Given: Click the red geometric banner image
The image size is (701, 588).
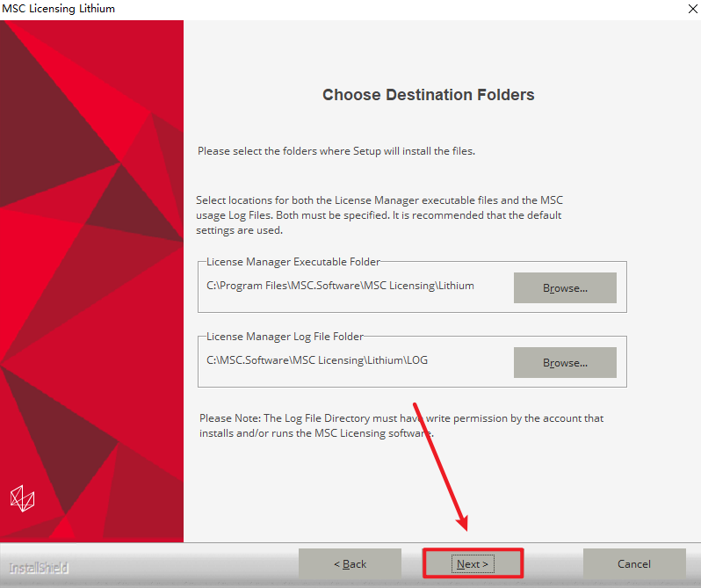Looking at the screenshot, I should (91, 280).
